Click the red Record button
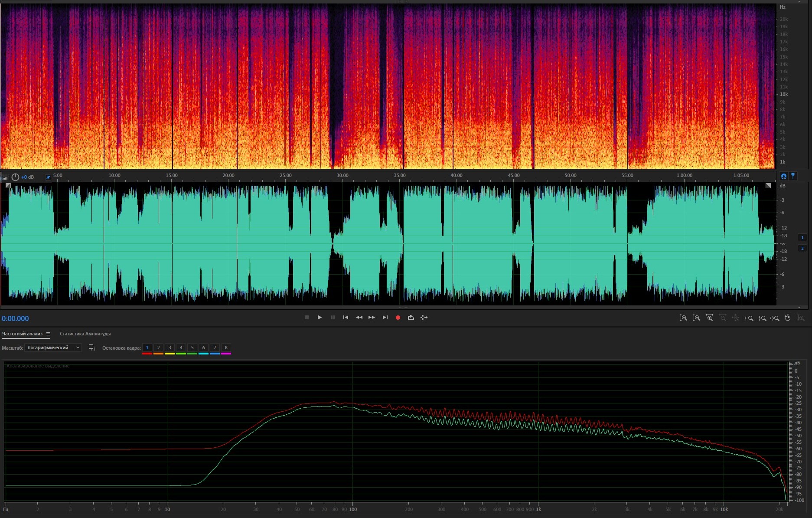The height and width of the screenshot is (518, 812). pyautogui.click(x=398, y=318)
